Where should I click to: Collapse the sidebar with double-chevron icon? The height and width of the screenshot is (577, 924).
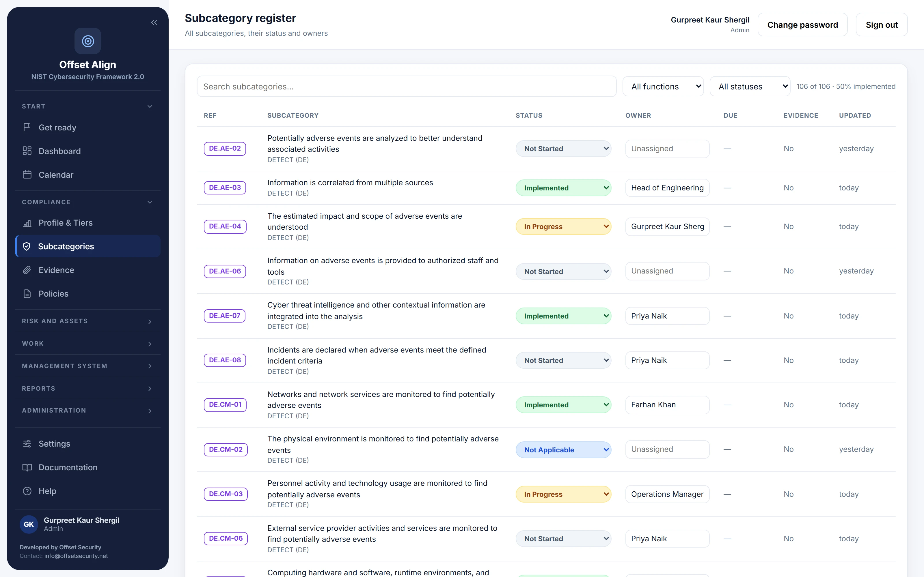click(x=154, y=23)
